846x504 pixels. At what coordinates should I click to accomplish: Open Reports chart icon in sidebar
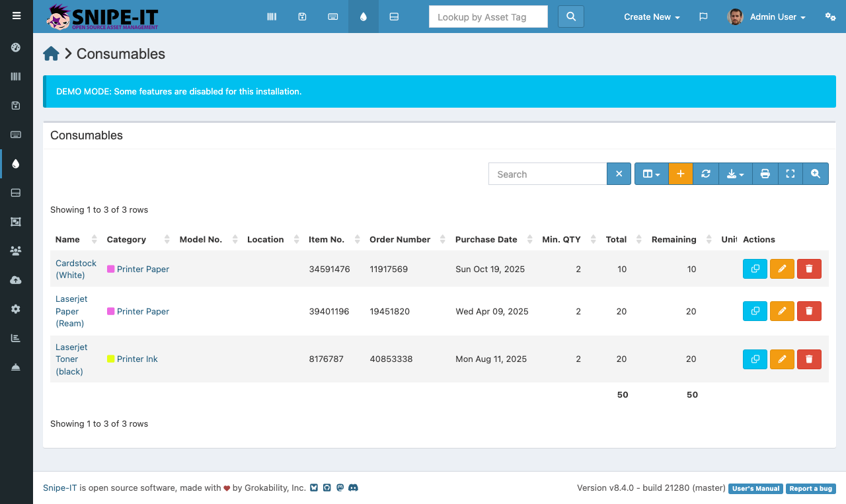[x=16, y=338]
